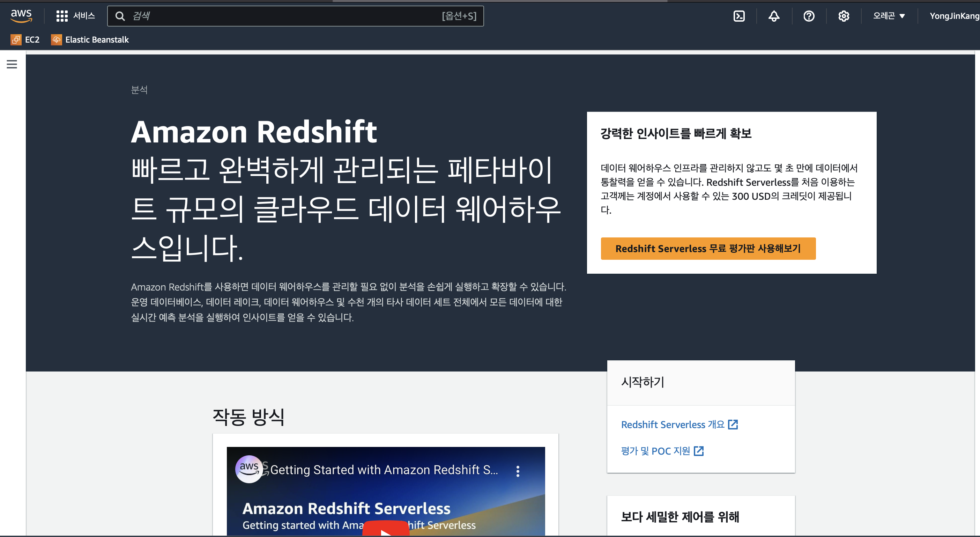Open the settings gear icon
This screenshot has height=537, width=980.
coord(844,16)
